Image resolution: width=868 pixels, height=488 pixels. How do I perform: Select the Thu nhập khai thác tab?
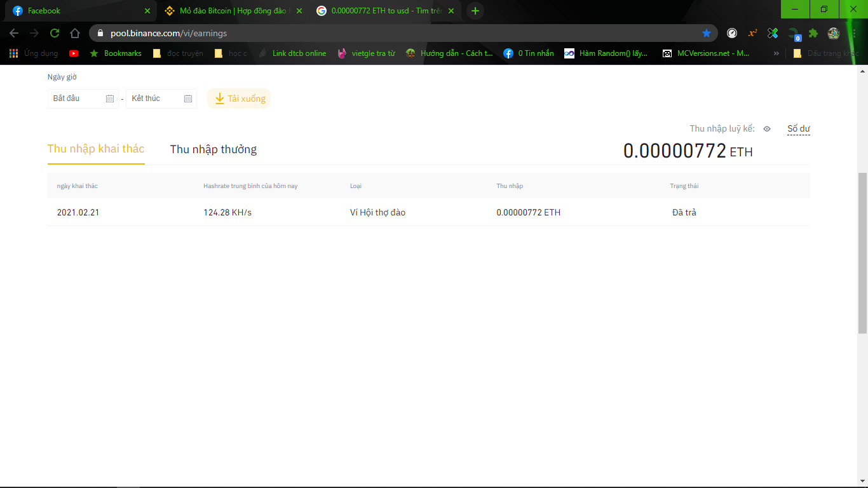[x=96, y=149]
